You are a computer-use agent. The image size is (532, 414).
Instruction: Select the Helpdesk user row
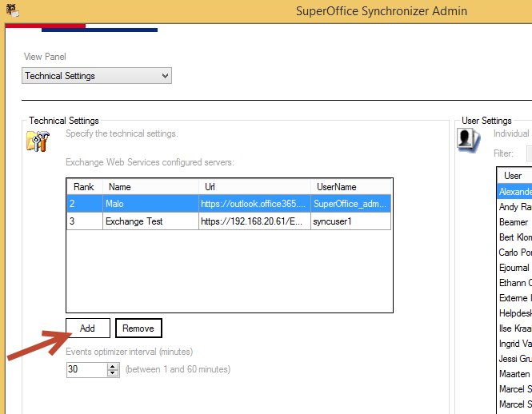(x=514, y=313)
